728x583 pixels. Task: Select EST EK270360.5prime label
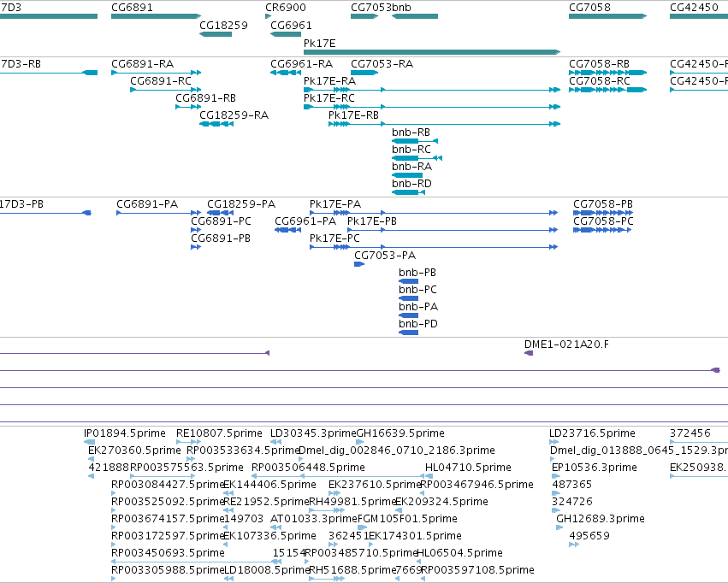[134, 450]
